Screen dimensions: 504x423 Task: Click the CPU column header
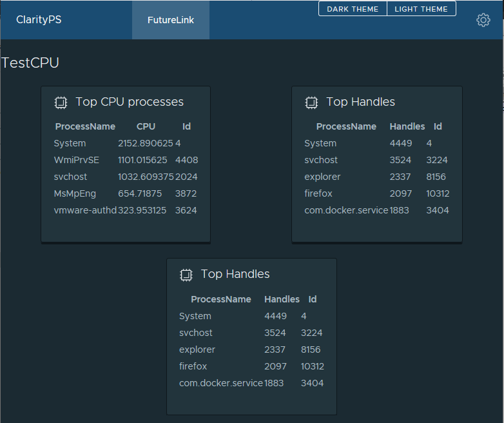point(146,126)
